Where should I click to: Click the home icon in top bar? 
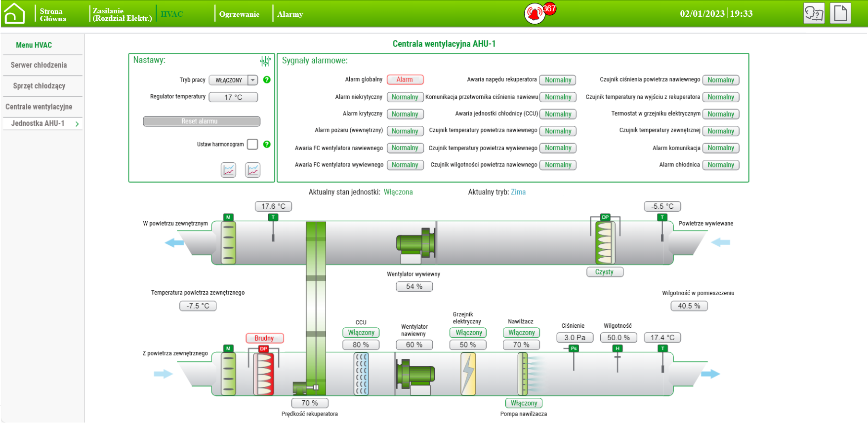(14, 13)
